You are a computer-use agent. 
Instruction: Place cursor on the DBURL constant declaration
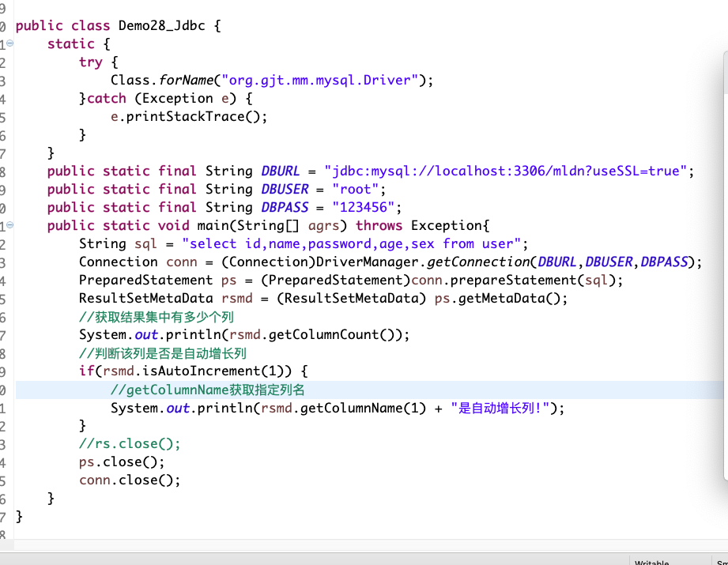tap(281, 171)
